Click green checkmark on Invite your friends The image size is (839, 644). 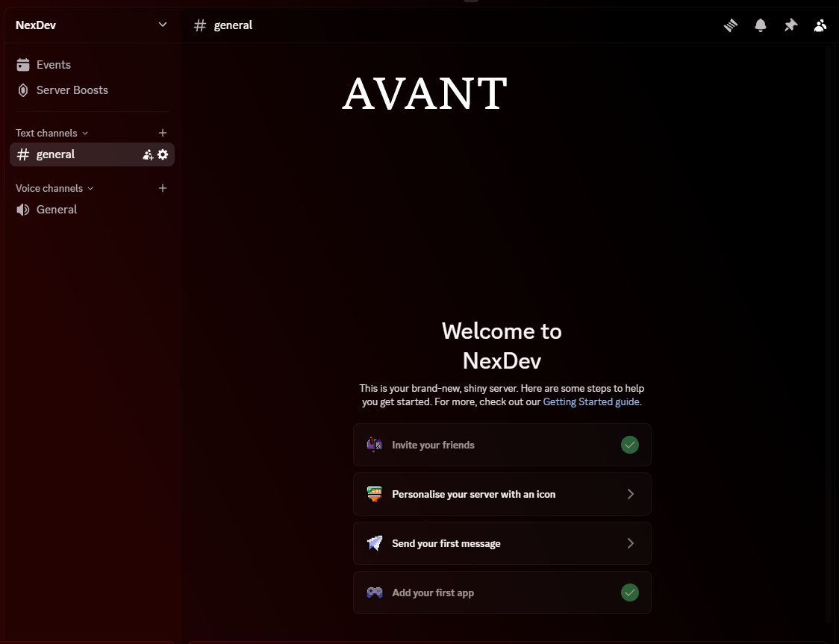pos(630,445)
